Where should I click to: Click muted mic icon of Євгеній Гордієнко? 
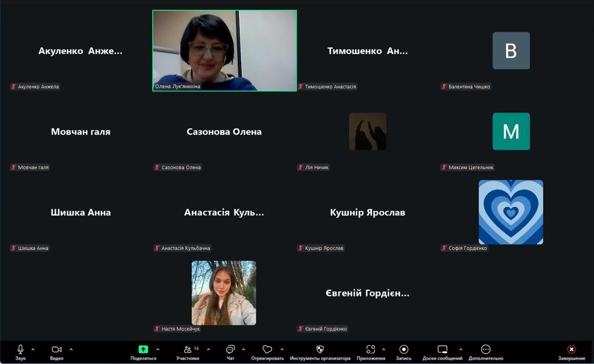[301, 329]
